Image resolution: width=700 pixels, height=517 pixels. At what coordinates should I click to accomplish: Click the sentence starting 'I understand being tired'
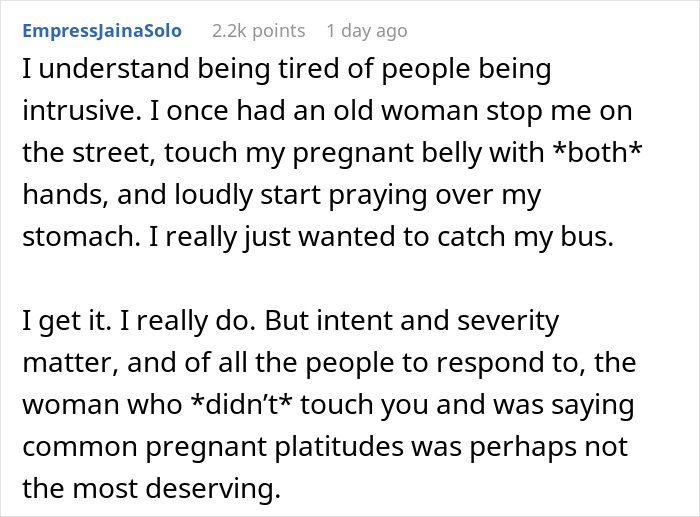pos(285,71)
